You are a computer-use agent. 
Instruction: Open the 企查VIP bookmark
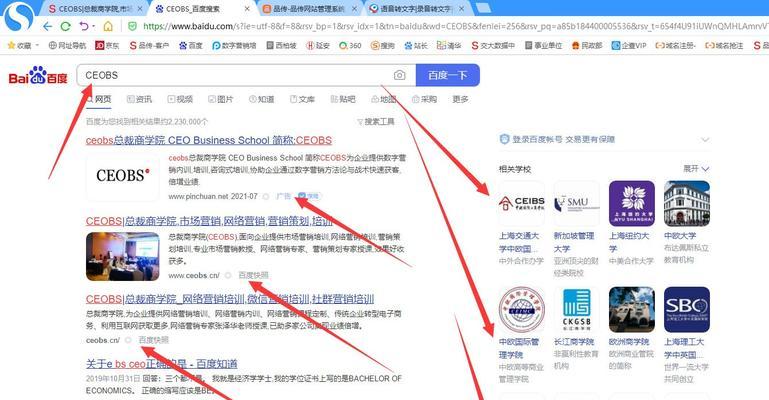pyautogui.click(x=629, y=45)
